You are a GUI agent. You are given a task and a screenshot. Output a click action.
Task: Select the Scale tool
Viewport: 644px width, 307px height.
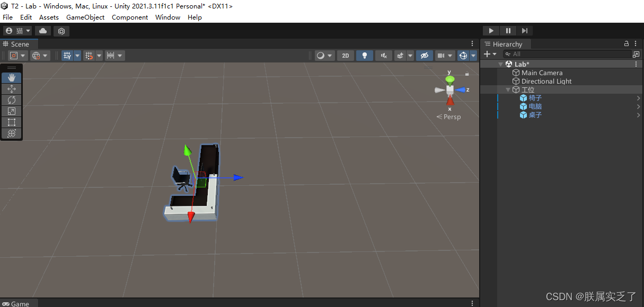point(12,111)
